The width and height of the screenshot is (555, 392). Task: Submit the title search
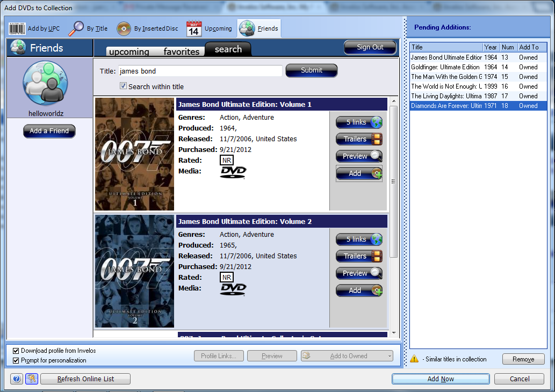pos(312,70)
